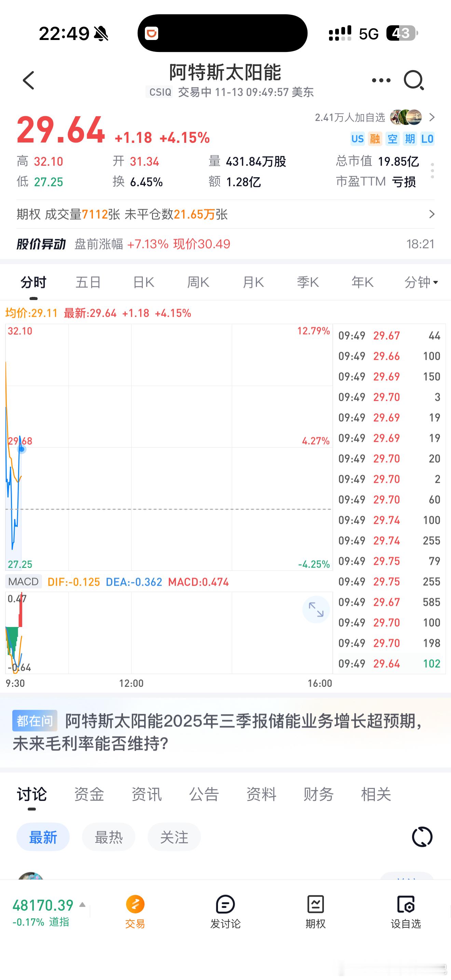The height and width of the screenshot is (980, 451).
Task: Open the MACD indicator selector
Action: [x=23, y=582]
